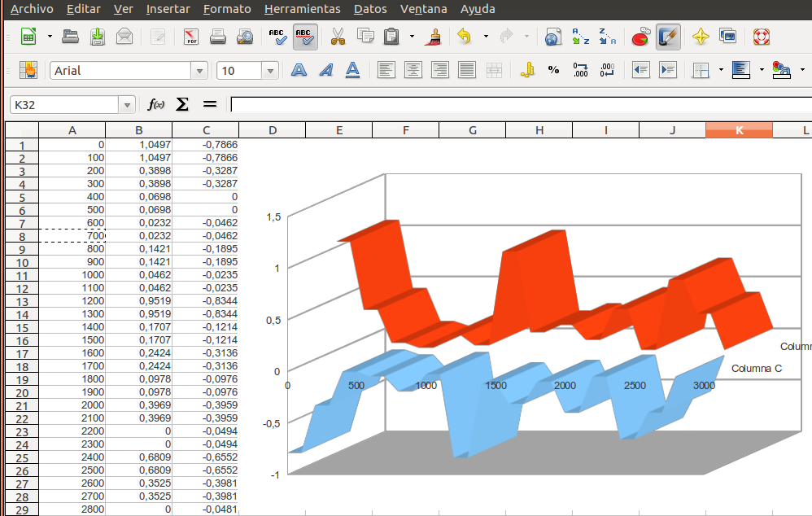Click the Arial font name field
This screenshot has height=516, width=812.
click(120, 71)
